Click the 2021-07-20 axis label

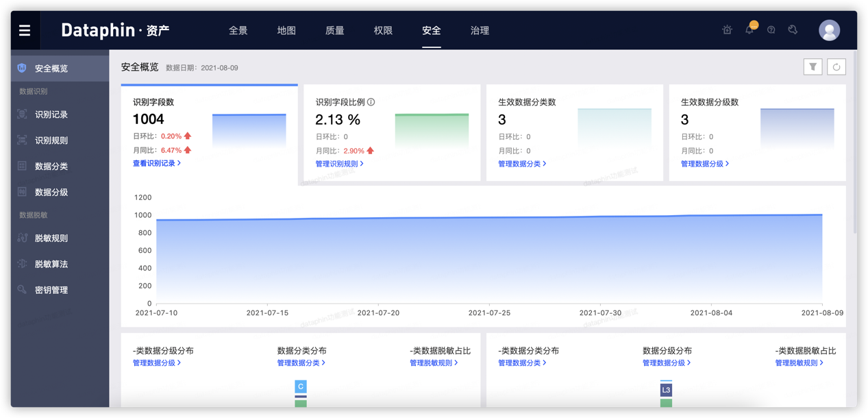pos(378,312)
